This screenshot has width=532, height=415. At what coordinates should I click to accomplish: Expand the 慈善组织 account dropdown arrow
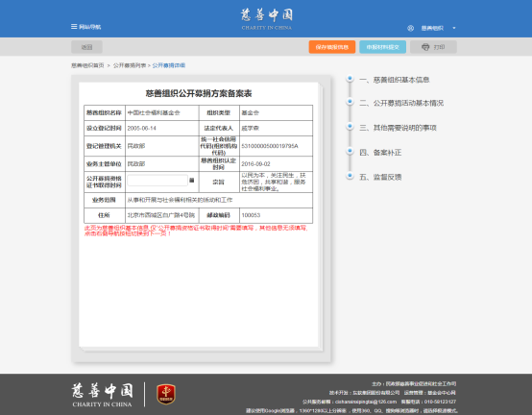(x=454, y=28)
